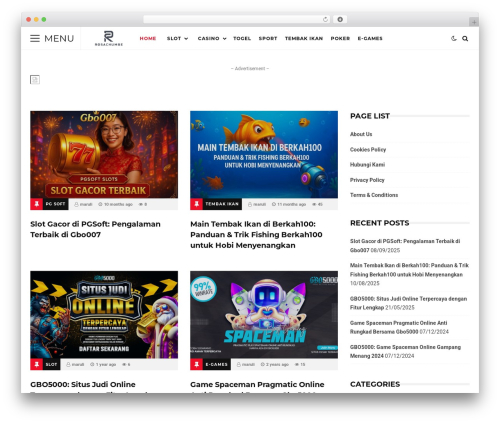
Task: Click views eye icon on Tembak Ikan post
Action: click(x=314, y=204)
